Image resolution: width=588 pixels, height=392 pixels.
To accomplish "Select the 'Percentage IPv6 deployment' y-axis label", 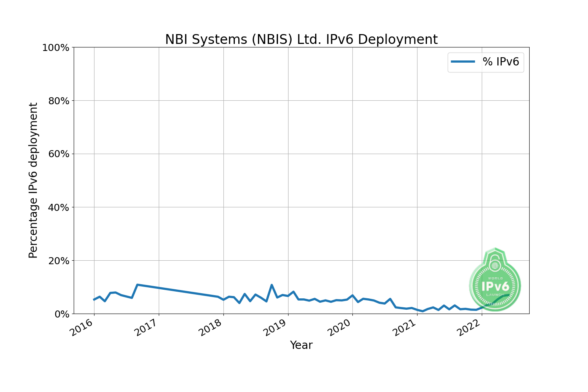I will 33,180.
